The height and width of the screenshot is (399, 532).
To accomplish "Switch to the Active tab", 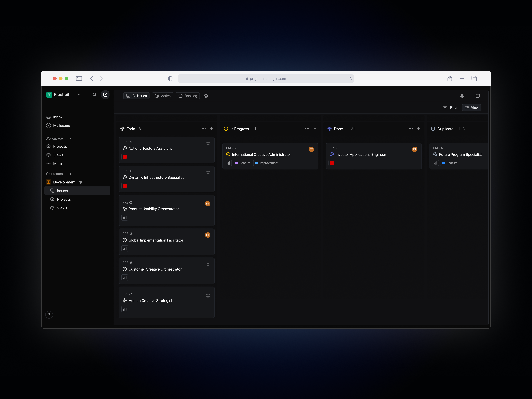I will click(162, 96).
